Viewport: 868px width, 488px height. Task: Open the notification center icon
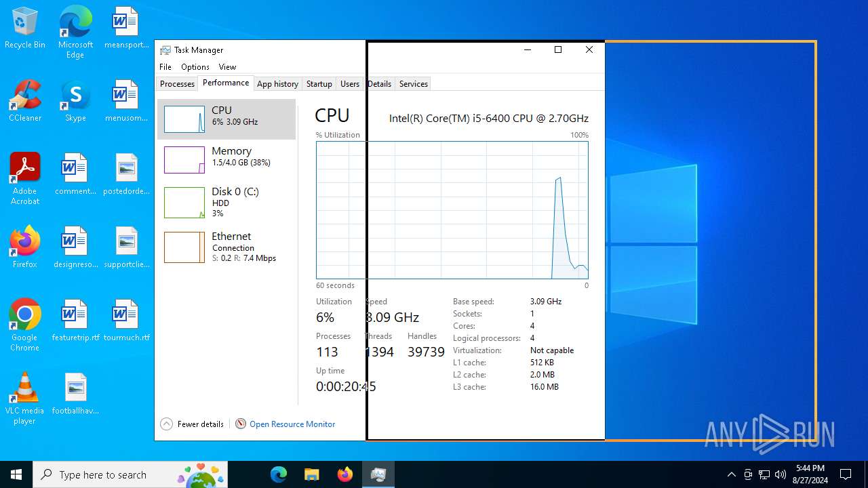tap(846, 474)
